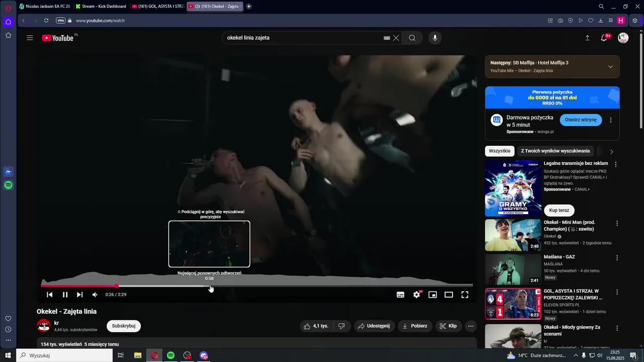Open browser downloads icon in toolbar

coord(601,21)
